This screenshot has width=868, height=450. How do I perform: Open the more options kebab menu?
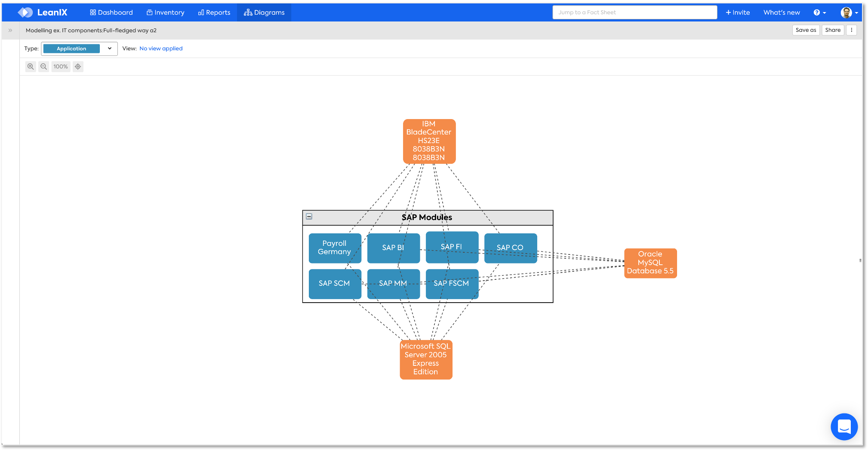(852, 30)
